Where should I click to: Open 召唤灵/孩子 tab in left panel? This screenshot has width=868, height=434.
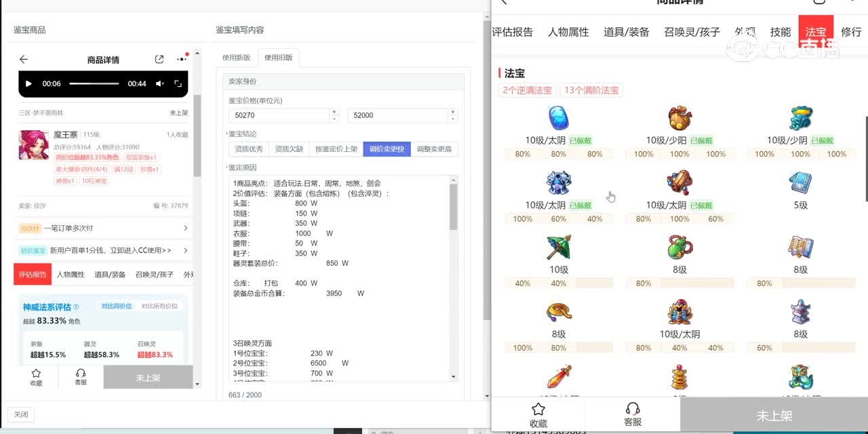pyautogui.click(x=154, y=275)
